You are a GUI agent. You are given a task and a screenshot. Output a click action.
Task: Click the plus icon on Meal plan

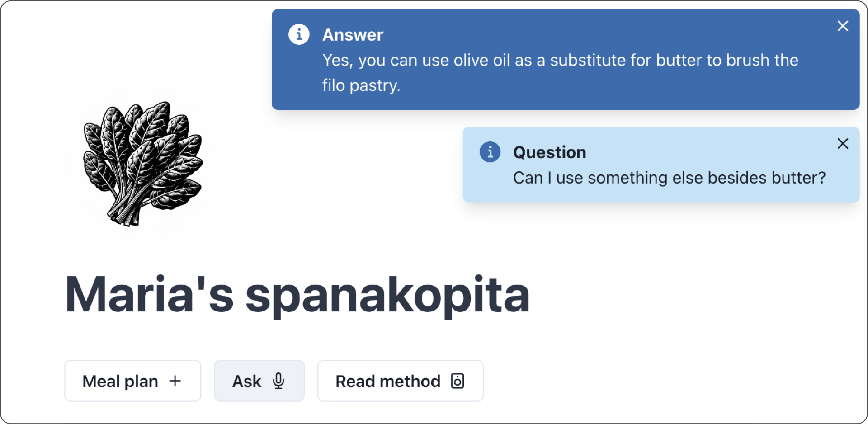[175, 381]
